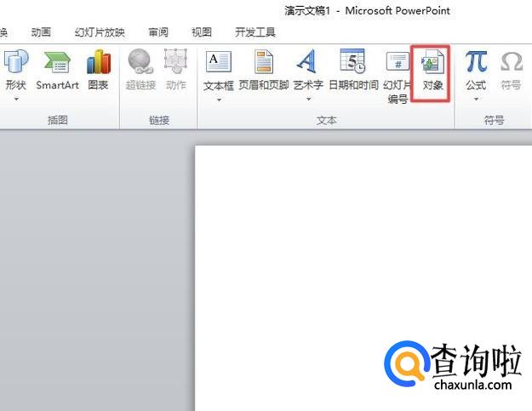Expand the 形状 dropdown arrow
This screenshot has width=532, height=411.
click(16, 100)
